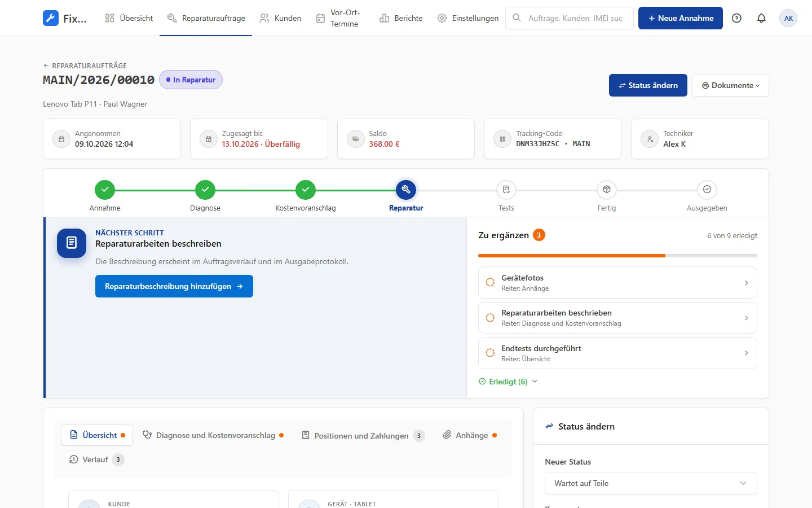Image resolution: width=812 pixels, height=508 pixels.
Task: Click the completed Diagnose step checkmark
Action: (x=205, y=190)
